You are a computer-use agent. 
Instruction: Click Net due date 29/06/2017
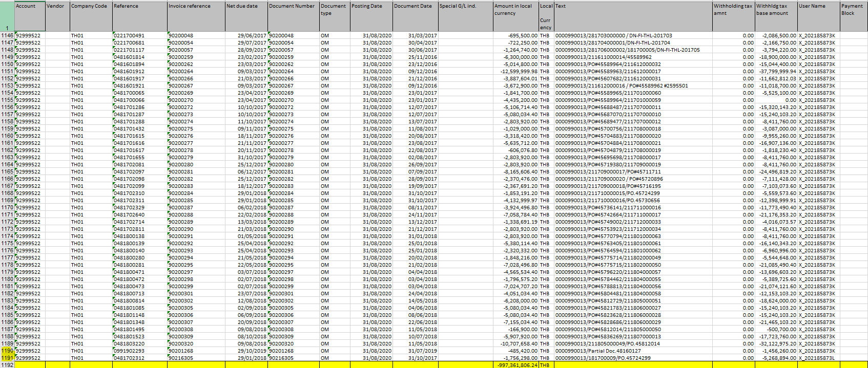pyautogui.click(x=246, y=36)
